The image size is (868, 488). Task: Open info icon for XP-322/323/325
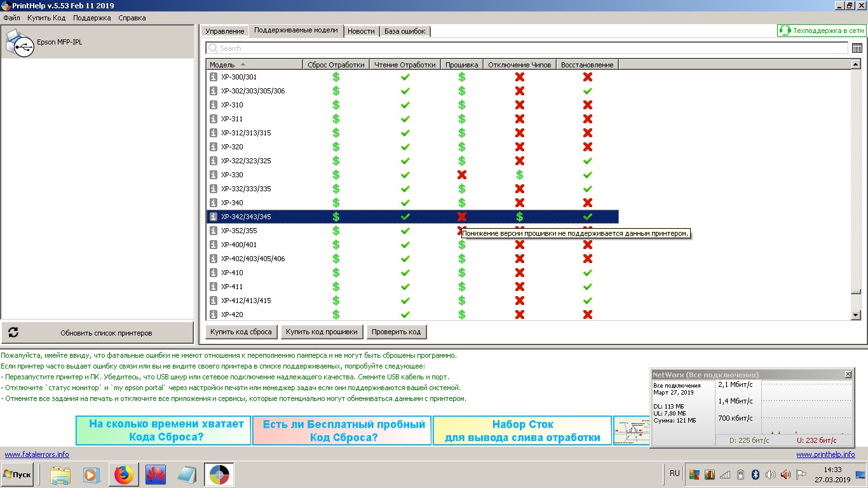pos(214,161)
